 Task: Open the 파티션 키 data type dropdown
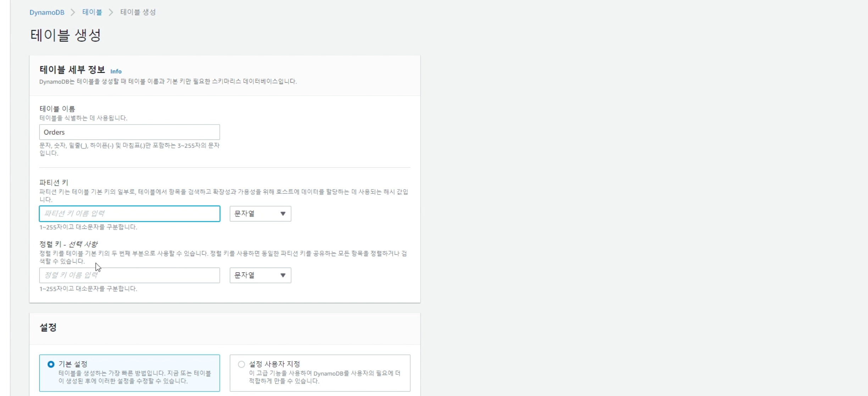[x=255, y=214]
